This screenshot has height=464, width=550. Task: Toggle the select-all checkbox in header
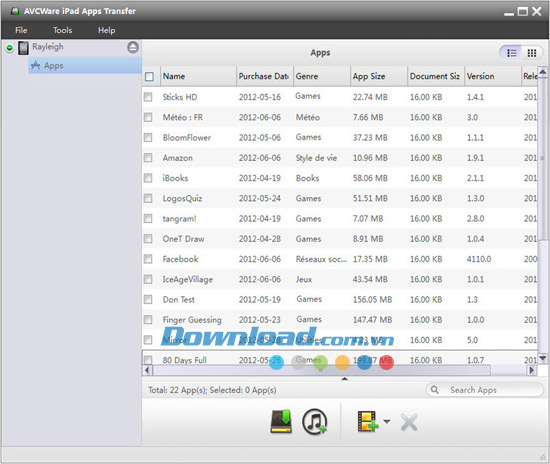click(149, 76)
